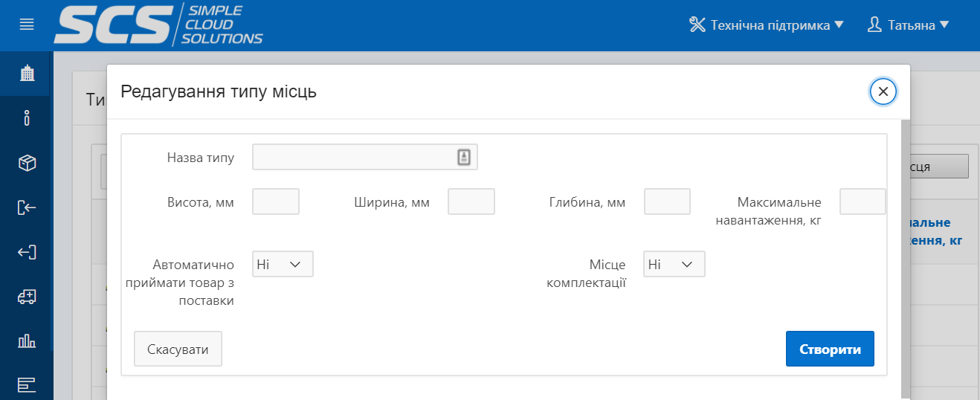
Task: Open the building icon in sidebar
Action: [27, 74]
